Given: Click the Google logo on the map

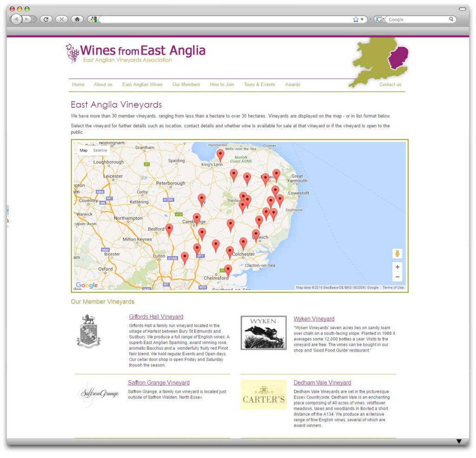Looking at the screenshot, I should coord(87,285).
